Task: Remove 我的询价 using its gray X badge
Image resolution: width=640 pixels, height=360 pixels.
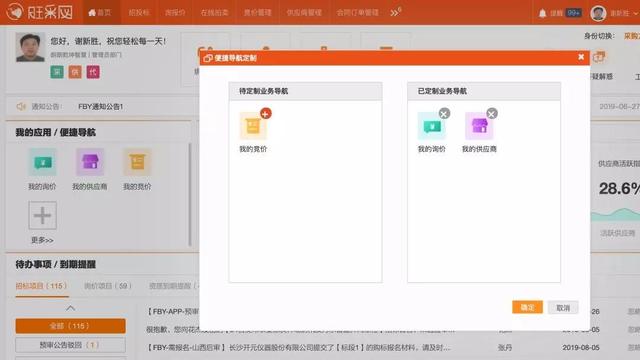Action: 444,113
